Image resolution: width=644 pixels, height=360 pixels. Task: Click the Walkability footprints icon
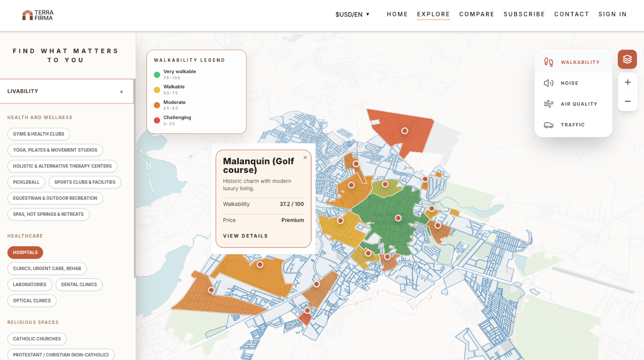point(549,62)
